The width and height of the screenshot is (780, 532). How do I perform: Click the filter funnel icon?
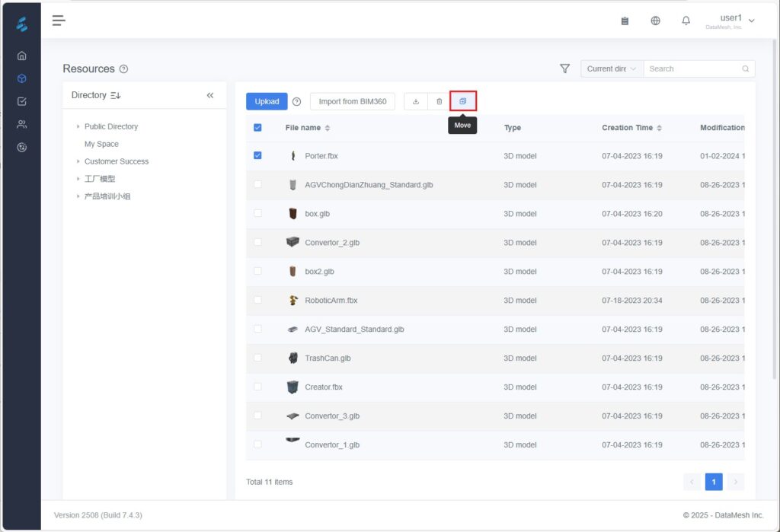tap(564, 68)
